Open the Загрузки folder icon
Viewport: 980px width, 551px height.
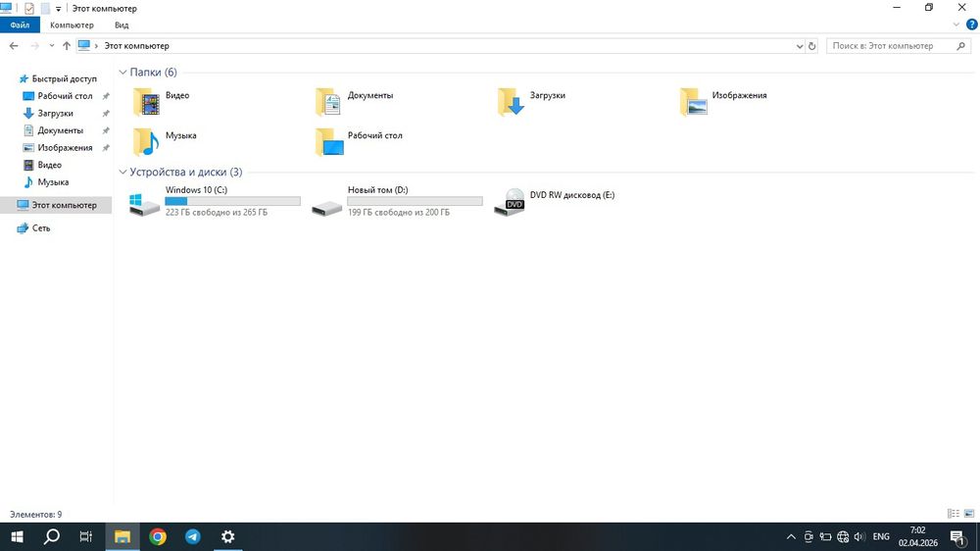click(x=512, y=102)
